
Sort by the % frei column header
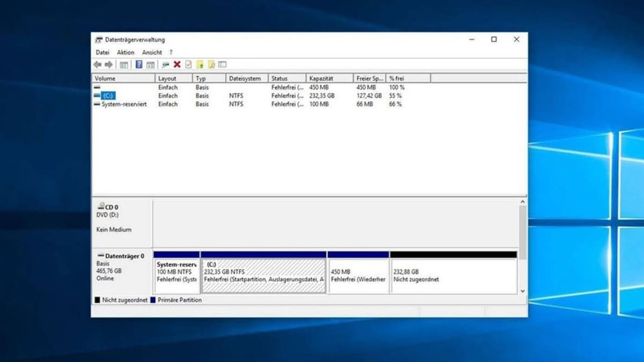(x=408, y=78)
